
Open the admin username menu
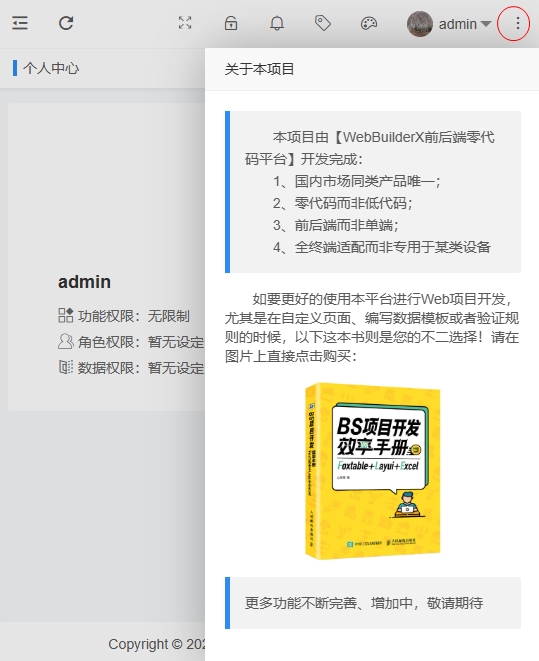pyautogui.click(x=458, y=24)
